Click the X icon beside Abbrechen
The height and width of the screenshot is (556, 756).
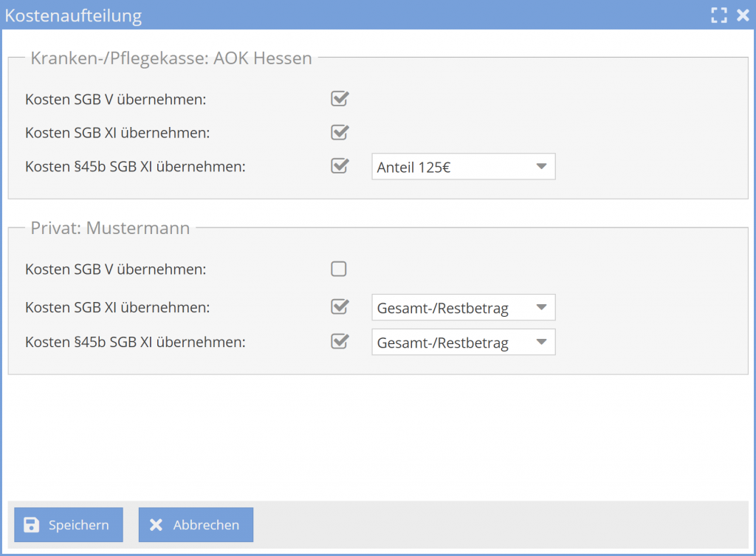click(156, 525)
